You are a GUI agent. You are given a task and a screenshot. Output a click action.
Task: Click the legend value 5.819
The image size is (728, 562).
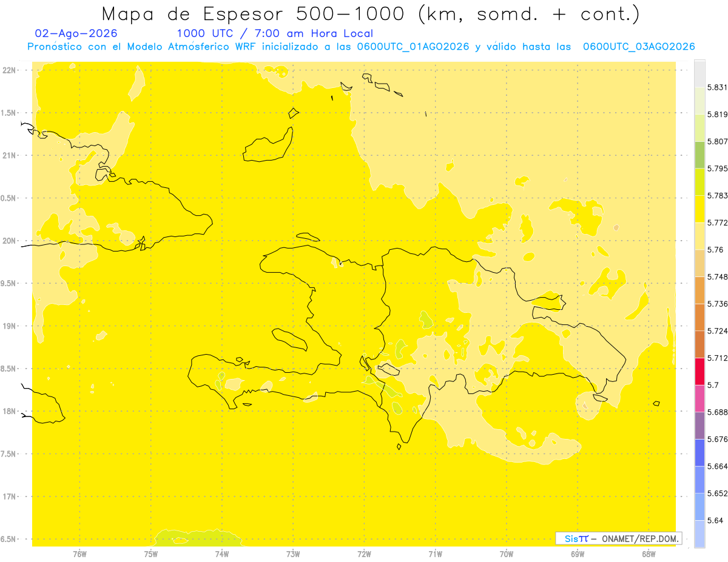718,114
